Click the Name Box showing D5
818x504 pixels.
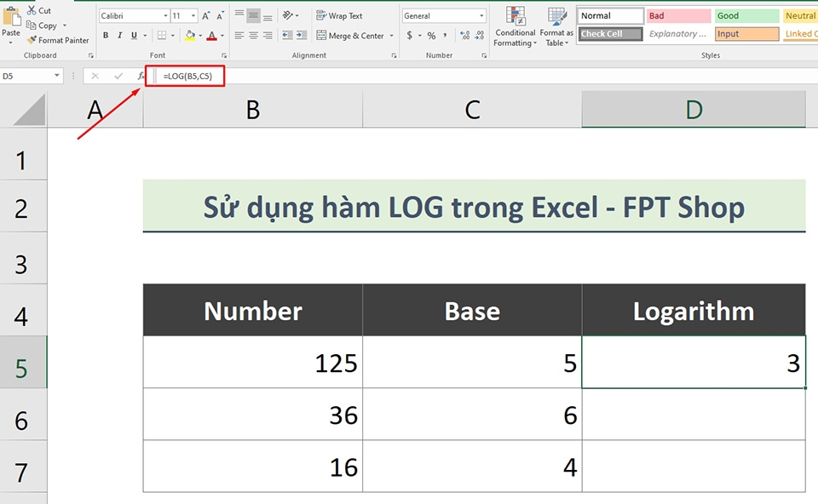pos(26,76)
